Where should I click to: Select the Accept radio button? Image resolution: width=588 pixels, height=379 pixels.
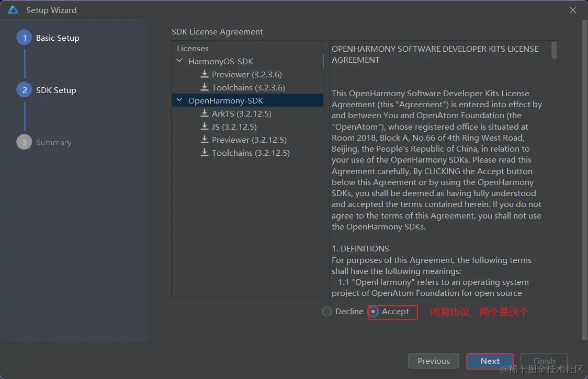[x=373, y=312]
